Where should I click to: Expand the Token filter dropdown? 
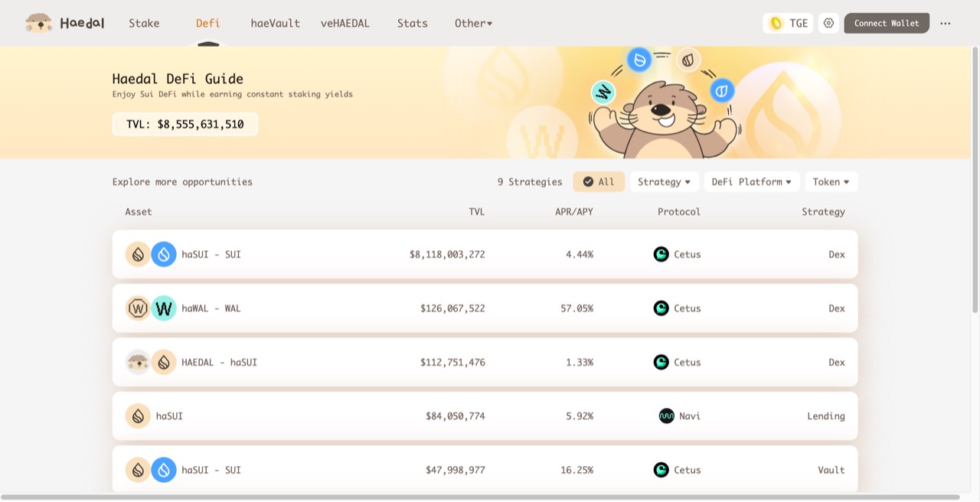[831, 181]
